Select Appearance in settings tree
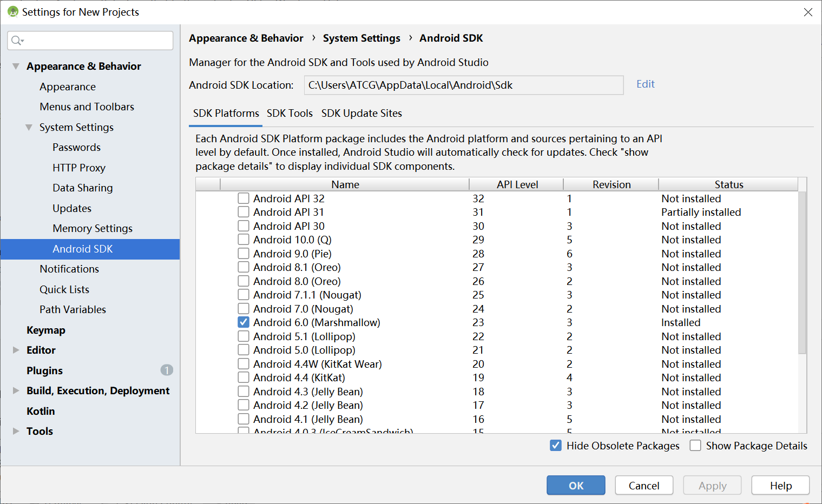Image resolution: width=822 pixels, height=504 pixels. coord(68,87)
